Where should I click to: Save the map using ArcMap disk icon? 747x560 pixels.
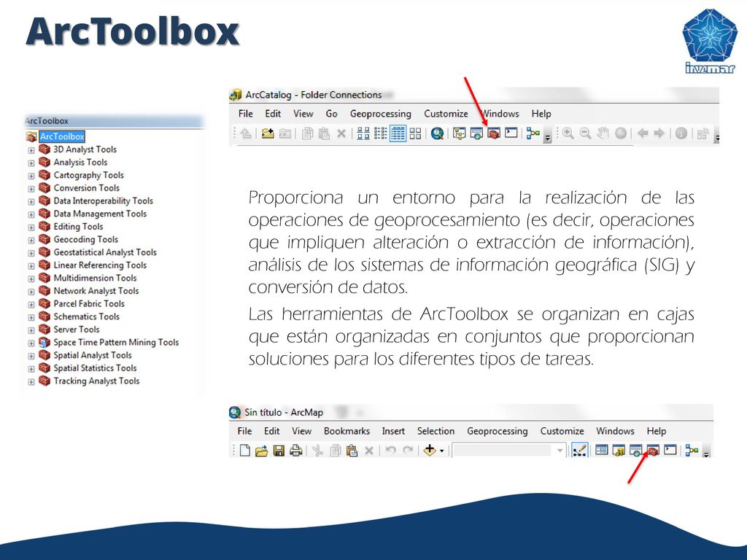tap(279, 450)
